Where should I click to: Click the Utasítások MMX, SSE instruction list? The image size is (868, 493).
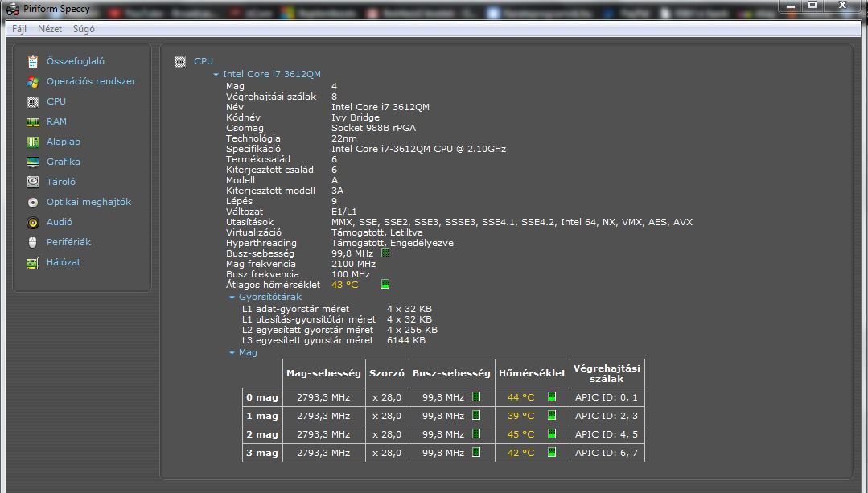[x=512, y=222]
